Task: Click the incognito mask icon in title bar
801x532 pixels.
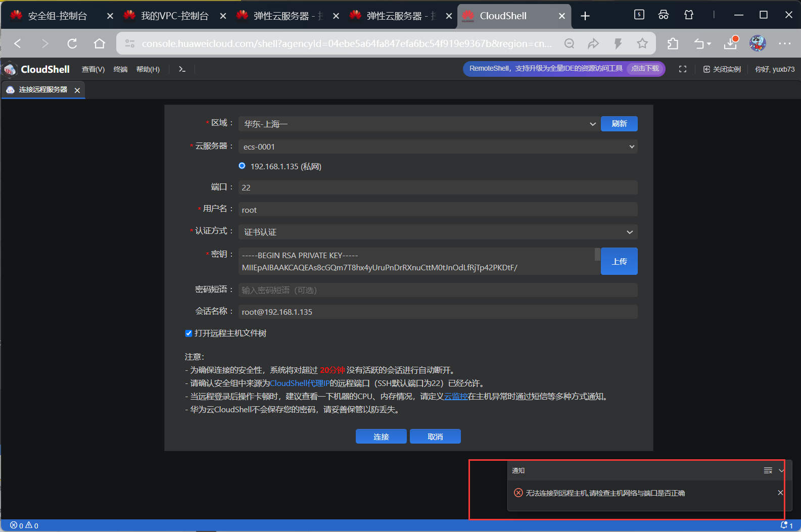Action: (664, 15)
